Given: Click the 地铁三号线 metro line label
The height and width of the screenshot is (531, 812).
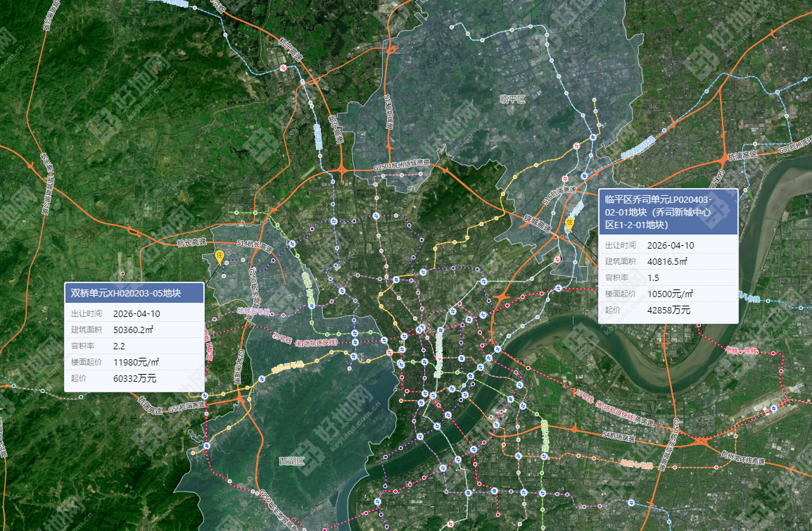Looking at the screenshot, I should 287,366.
